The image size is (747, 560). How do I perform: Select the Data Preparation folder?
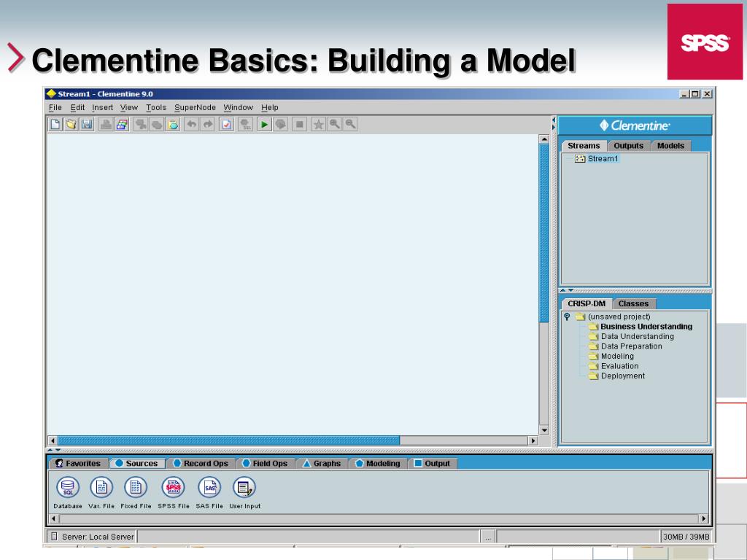(x=625, y=346)
